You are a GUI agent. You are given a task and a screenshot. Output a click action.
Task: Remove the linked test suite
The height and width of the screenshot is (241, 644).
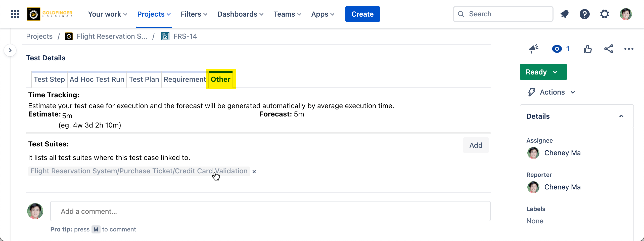(254, 172)
